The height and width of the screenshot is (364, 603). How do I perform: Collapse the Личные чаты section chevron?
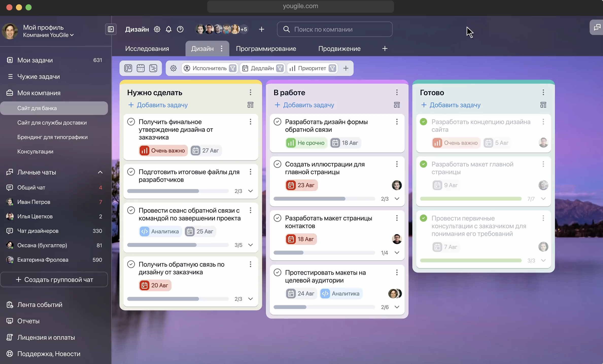(x=100, y=172)
